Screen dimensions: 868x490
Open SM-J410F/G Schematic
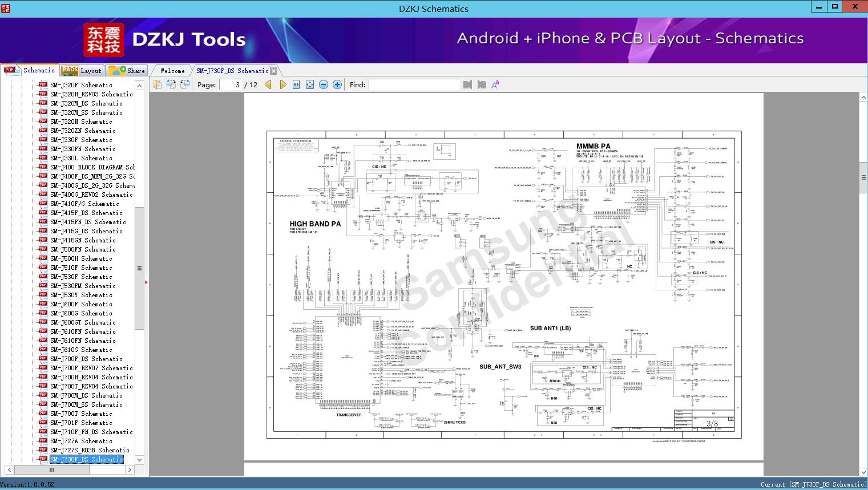click(84, 204)
